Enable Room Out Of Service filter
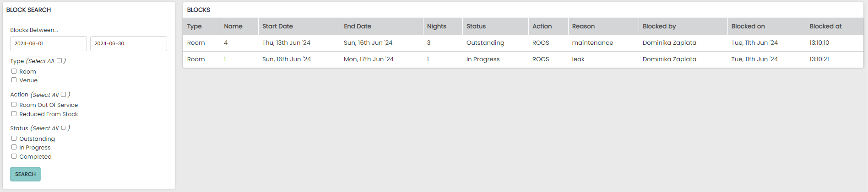The height and width of the screenshot is (192, 868). [14, 105]
